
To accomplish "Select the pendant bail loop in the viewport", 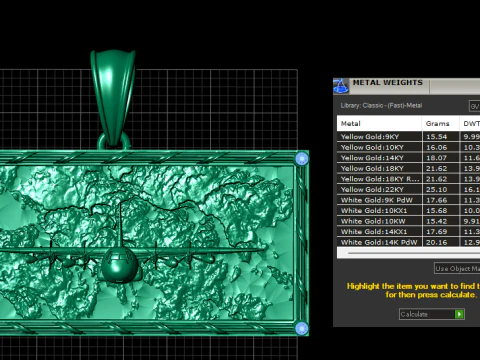I will (x=113, y=97).
